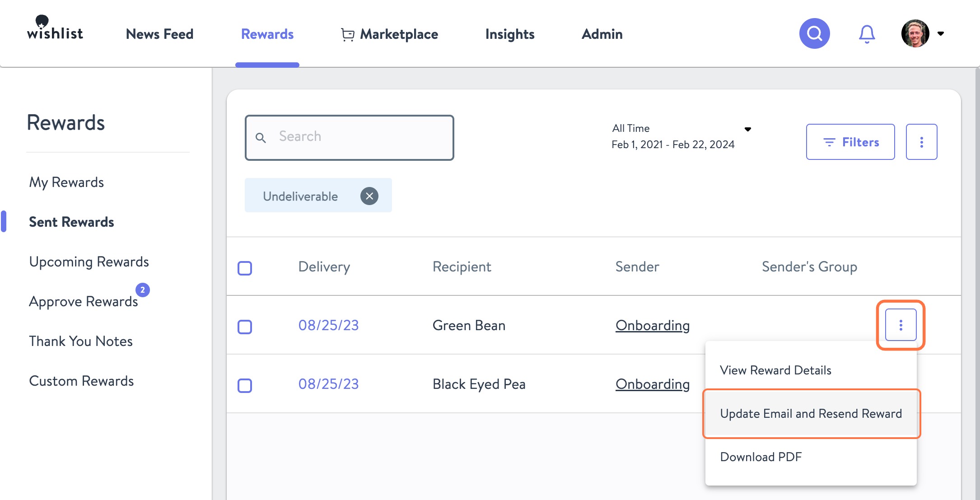Open the search magnifier icon in the navbar

[x=814, y=33]
